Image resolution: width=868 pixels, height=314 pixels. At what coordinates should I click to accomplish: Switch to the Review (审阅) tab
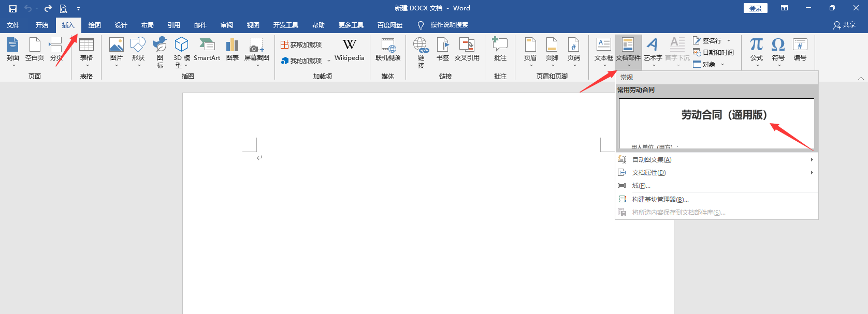coord(227,25)
